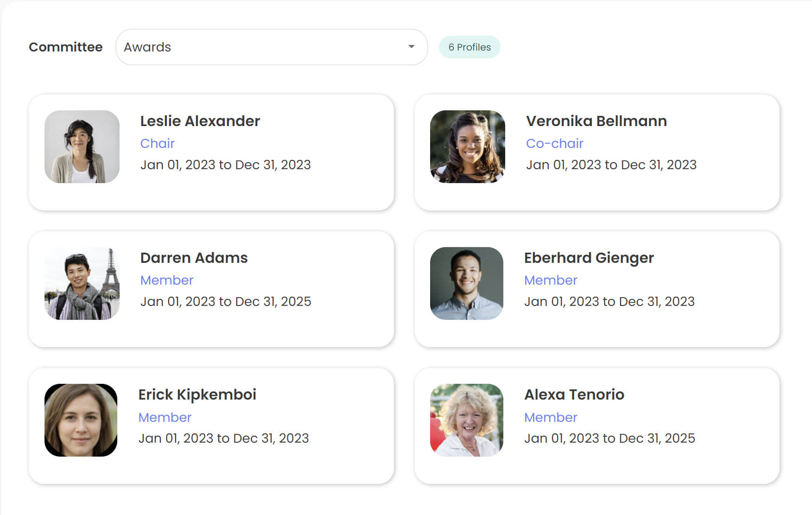812x515 pixels.
Task: Open Veronika Bellmann's avatar image
Action: point(467,147)
